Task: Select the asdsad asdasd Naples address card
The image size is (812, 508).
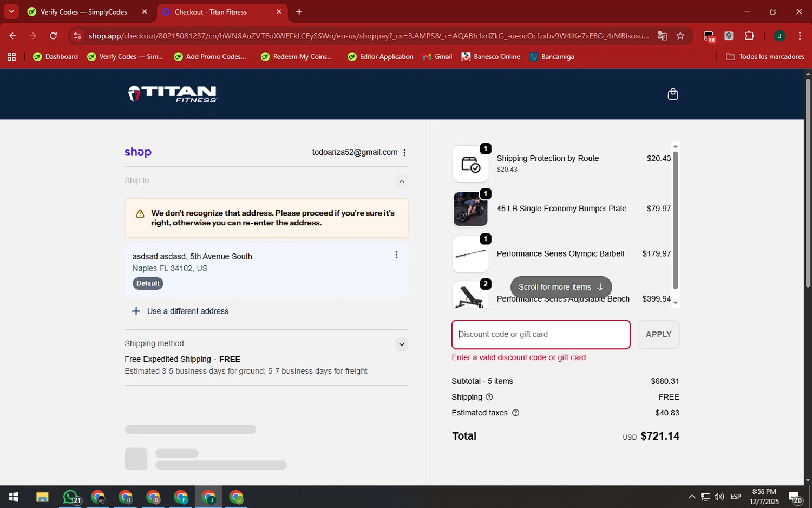Action: pyautogui.click(x=266, y=270)
